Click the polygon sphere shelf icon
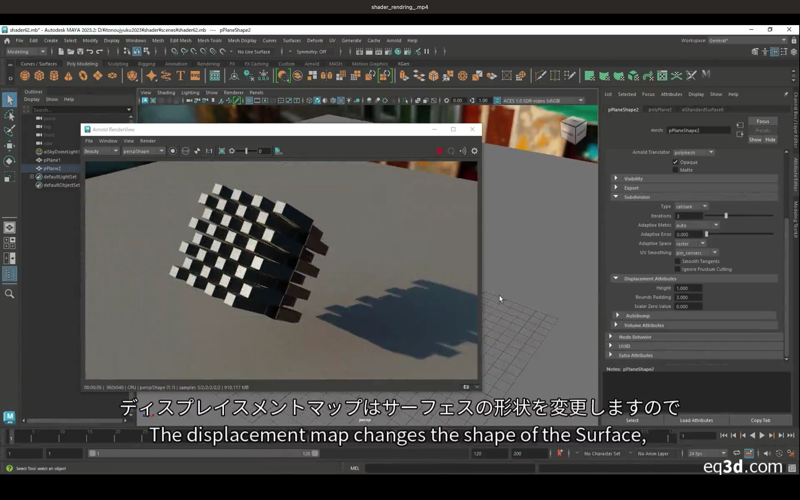Screen dimensions: 800x500 [x=25, y=76]
